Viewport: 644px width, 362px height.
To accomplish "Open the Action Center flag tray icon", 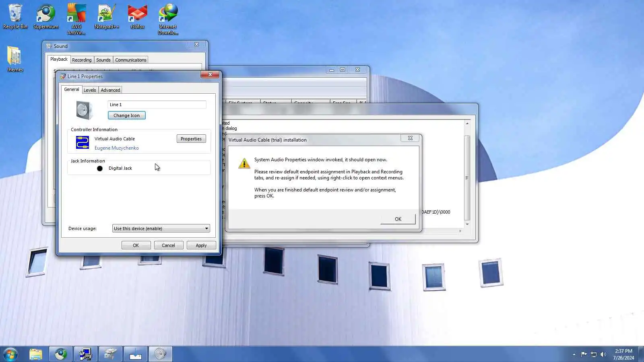I will click(584, 354).
